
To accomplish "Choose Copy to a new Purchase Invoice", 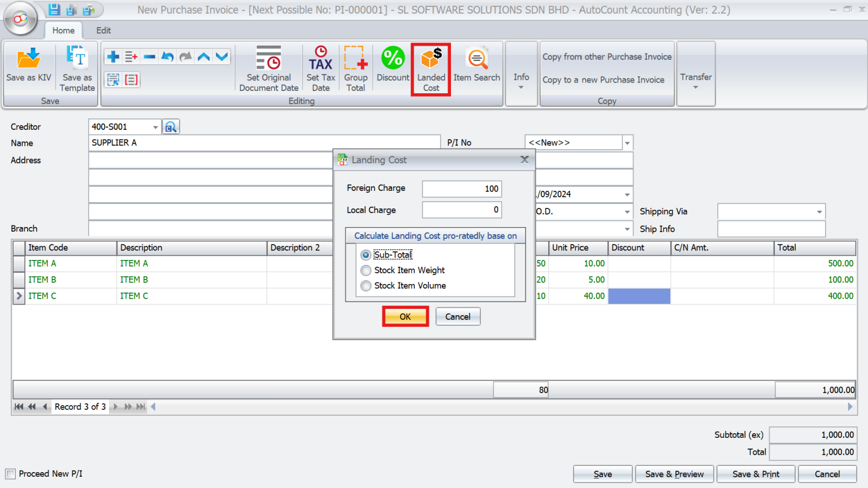I will pyautogui.click(x=604, y=80).
